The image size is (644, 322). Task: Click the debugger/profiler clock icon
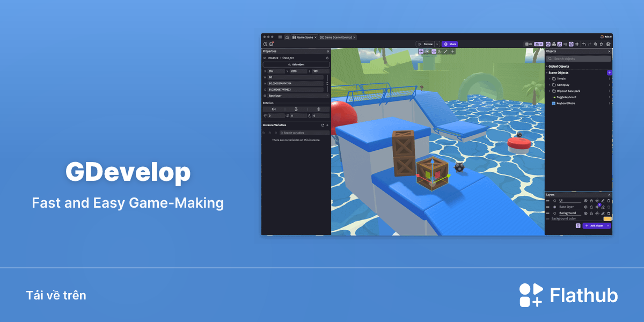click(265, 44)
